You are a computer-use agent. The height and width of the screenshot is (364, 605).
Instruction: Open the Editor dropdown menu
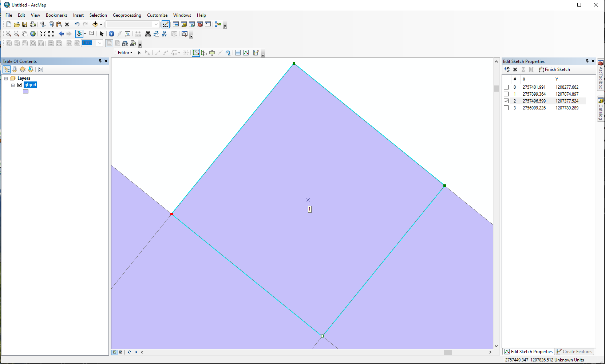pyautogui.click(x=124, y=53)
